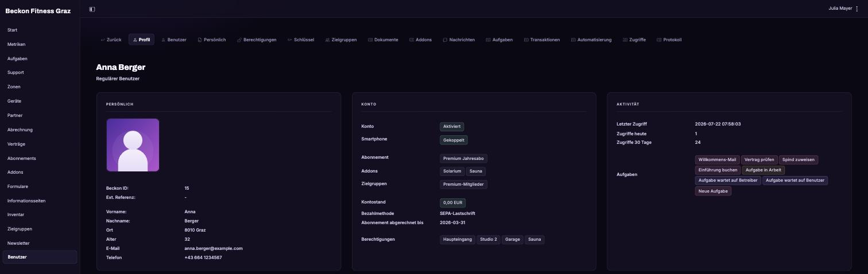Switch to the Persönlich tab
Viewport: 868px width, 274px height.
(x=211, y=40)
